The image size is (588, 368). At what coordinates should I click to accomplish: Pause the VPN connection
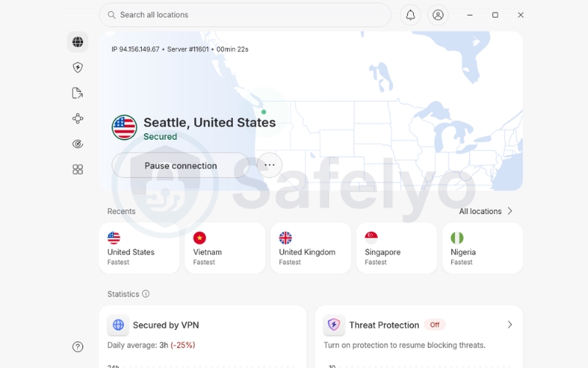click(180, 166)
